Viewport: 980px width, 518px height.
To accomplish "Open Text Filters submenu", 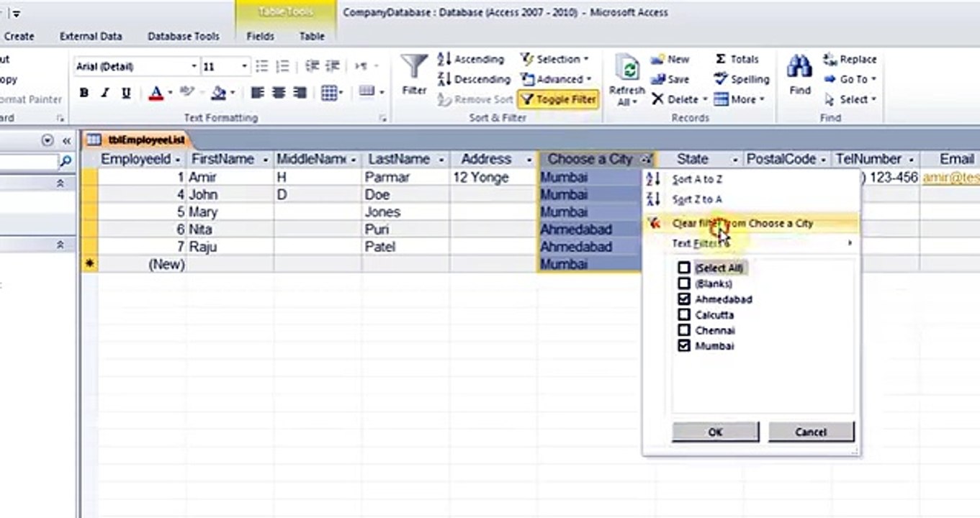I will click(751, 243).
